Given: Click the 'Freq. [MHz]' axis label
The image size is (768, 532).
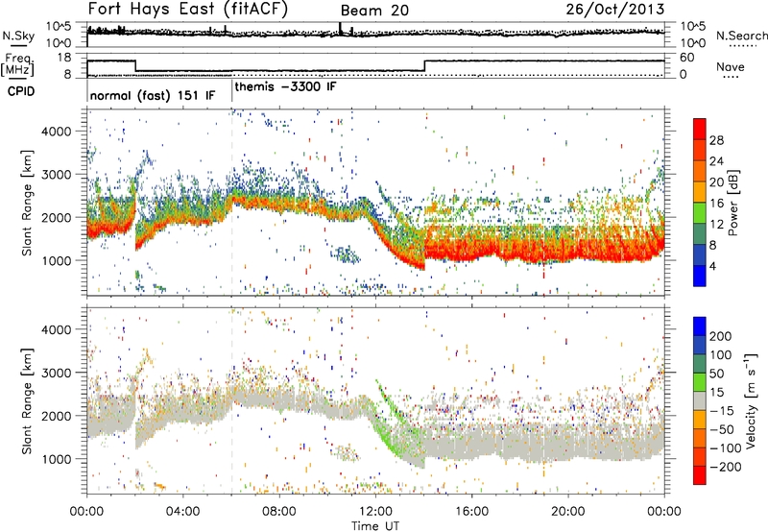Looking at the screenshot, I should [x=17, y=64].
